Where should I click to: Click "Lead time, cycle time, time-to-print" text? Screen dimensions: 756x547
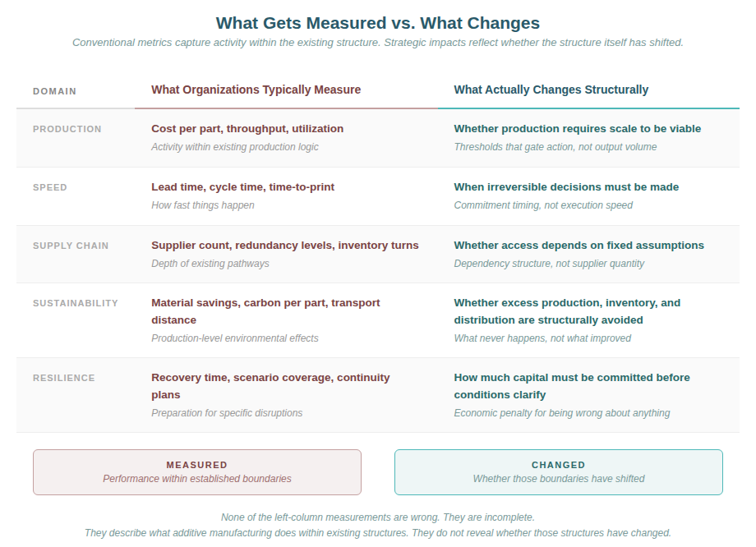[242, 187]
